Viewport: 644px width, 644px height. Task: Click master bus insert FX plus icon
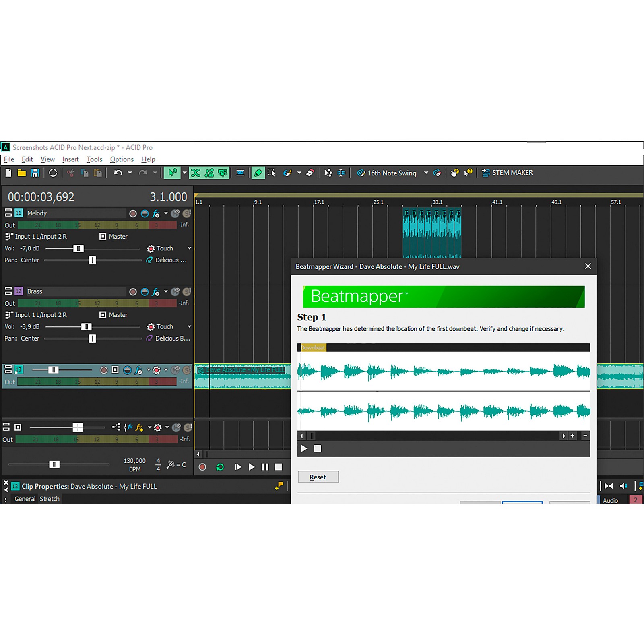pyautogui.click(x=139, y=428)
